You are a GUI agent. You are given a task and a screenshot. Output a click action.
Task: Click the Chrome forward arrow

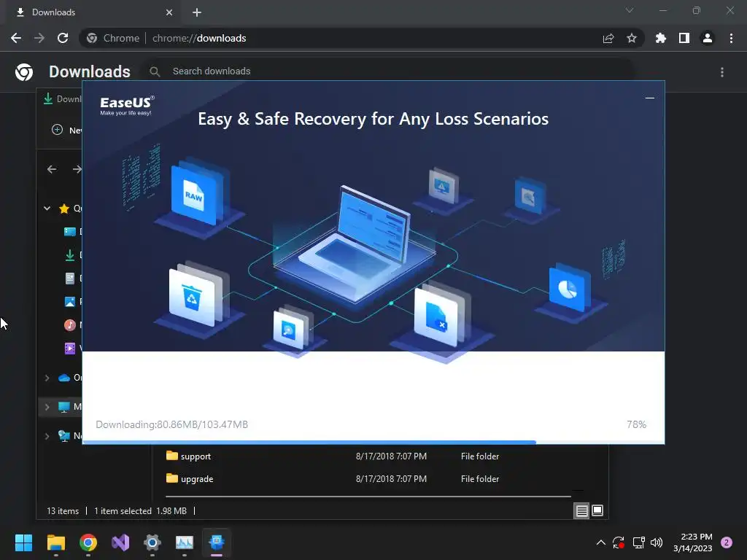coord(39,38)
